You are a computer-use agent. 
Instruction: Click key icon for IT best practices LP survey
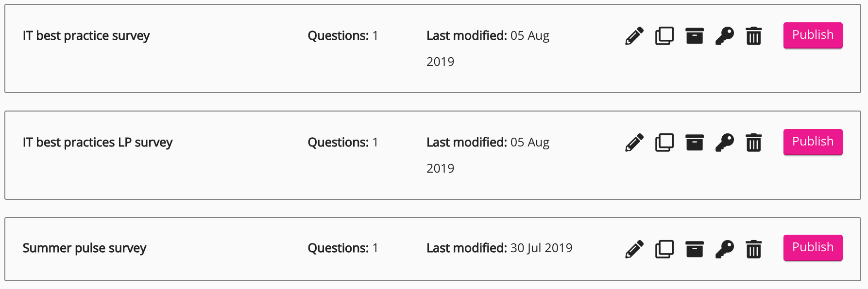[x=724, y=143]
